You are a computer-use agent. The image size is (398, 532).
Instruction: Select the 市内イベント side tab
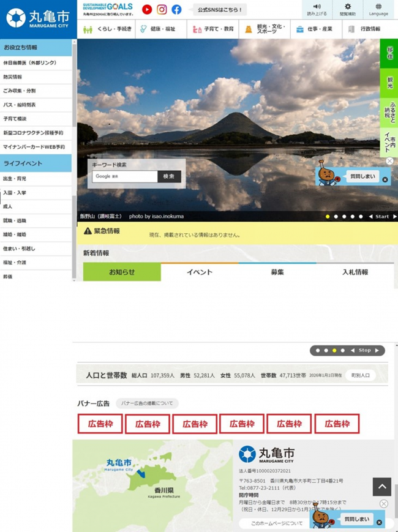click(x=389, y=143)
